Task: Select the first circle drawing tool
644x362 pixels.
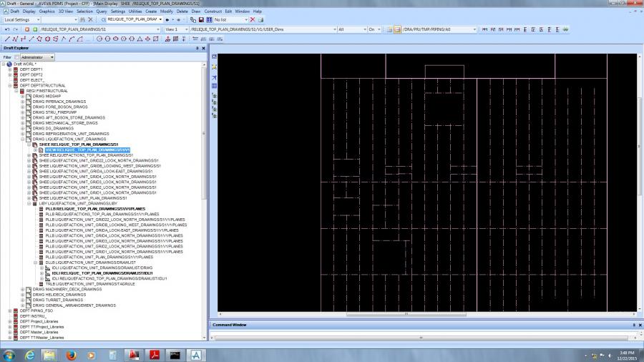Action: tap(99, 39)
